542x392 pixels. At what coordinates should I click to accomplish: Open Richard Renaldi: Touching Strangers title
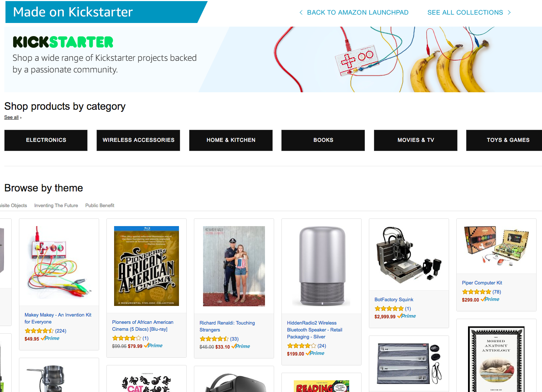[x=227, y=326]
